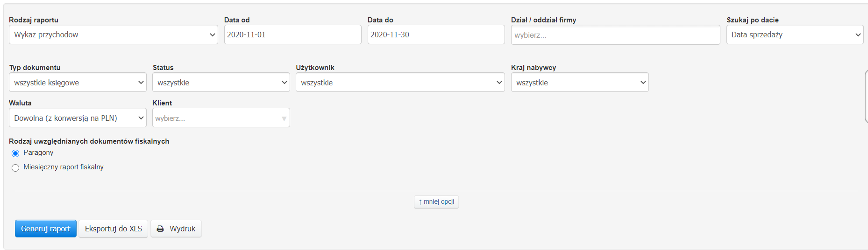Viewport: 868px width, 250px height.
Task: Click the Generuj raport button
Action: click(46, 229)
